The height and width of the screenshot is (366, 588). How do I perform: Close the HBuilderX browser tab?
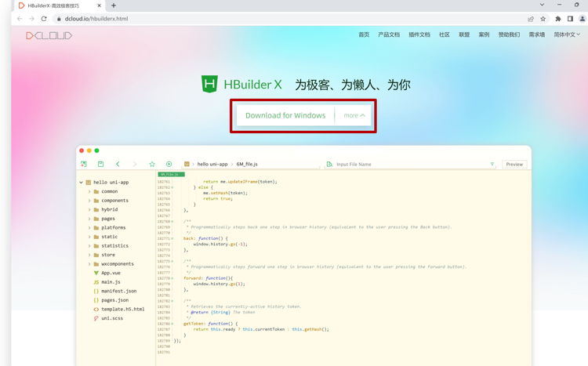pyautogui.click(x=99, y=5)
